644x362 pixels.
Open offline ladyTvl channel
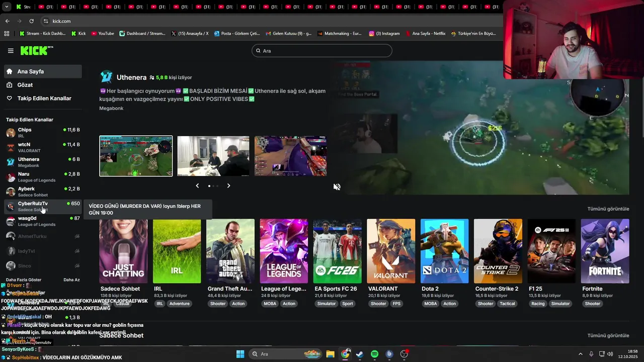click(43, 251)
